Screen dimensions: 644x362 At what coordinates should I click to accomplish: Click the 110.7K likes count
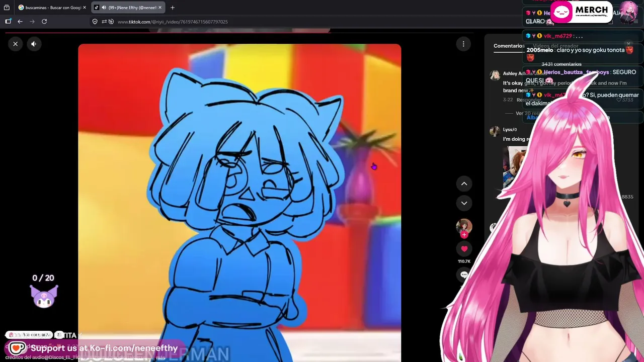[464, 261]
